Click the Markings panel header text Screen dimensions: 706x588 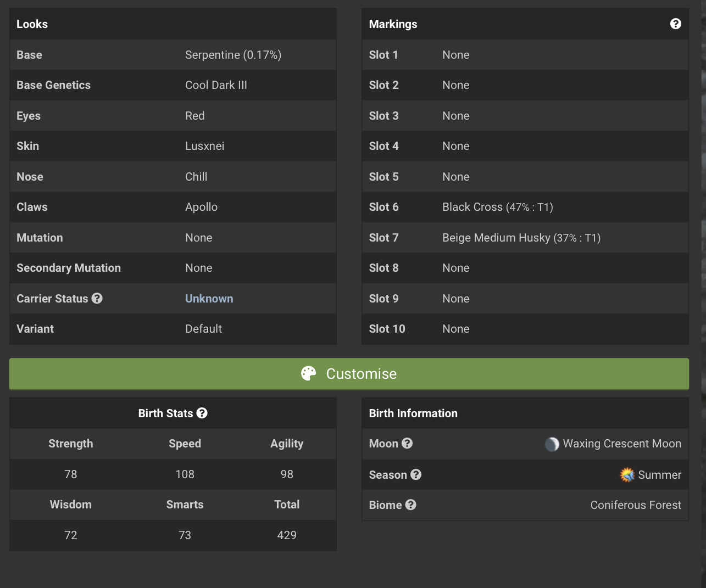(x=393, y=24)
